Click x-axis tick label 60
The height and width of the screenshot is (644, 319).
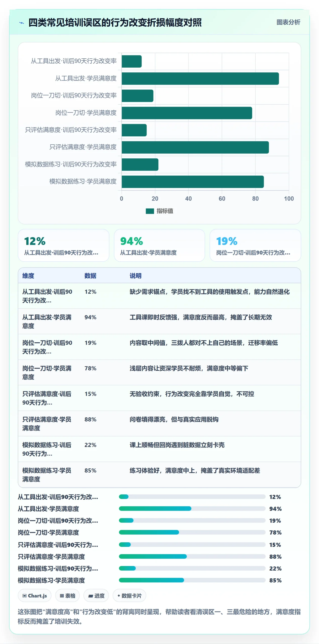(222, 199)
